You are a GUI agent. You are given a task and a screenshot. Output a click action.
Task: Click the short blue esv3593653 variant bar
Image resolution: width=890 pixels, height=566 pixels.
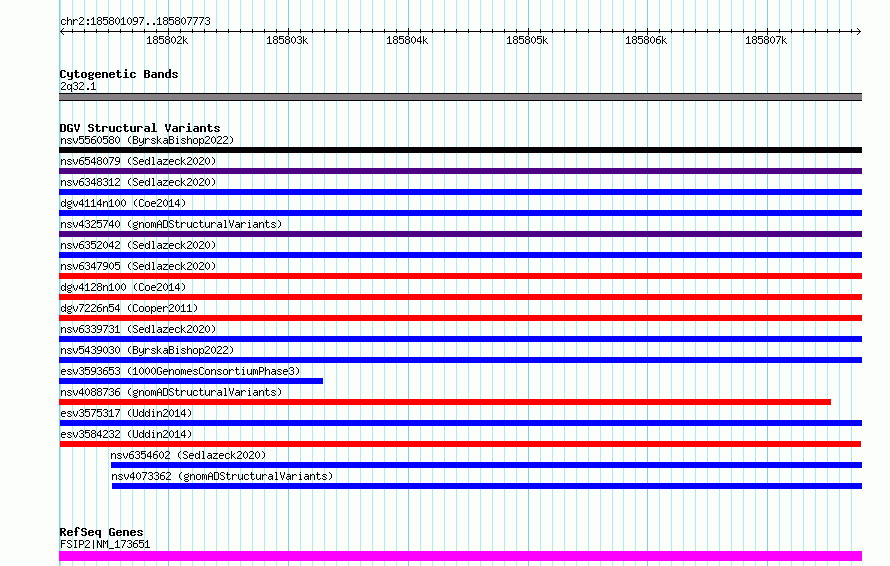(191, 381)
